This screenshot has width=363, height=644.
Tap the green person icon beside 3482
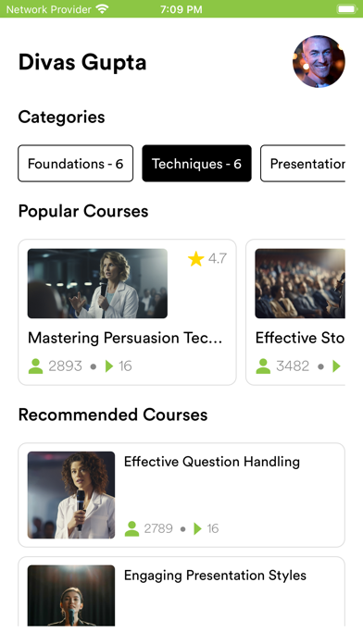click(263, 365)
